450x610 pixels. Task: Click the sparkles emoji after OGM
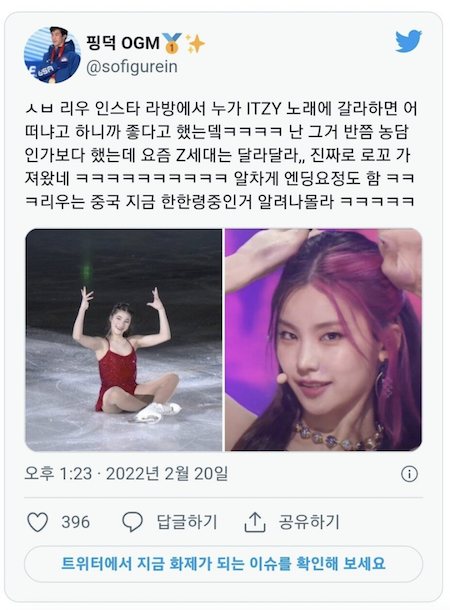(195, 43)
